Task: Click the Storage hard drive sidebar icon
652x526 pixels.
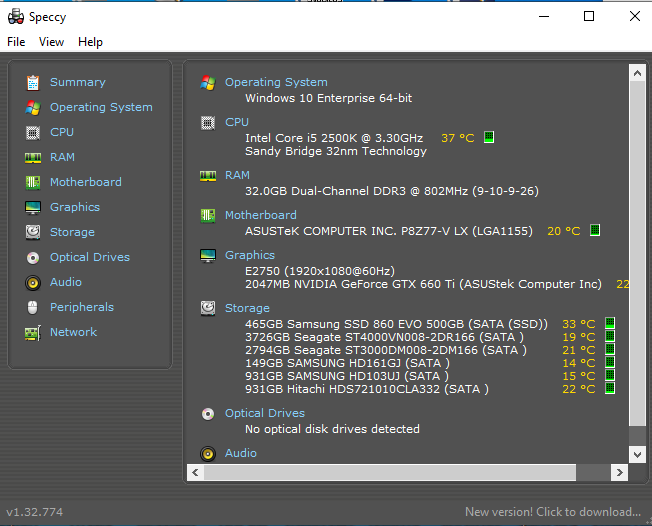Action: point(33,232)
